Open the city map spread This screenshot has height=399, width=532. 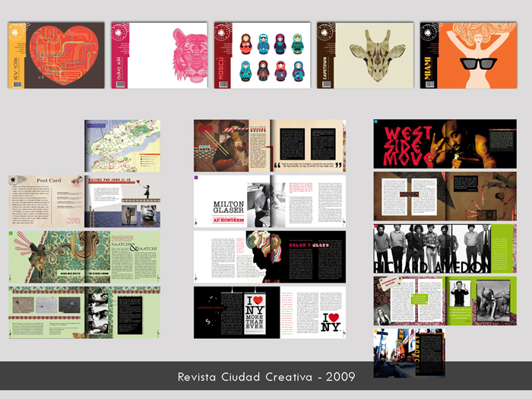122,145
